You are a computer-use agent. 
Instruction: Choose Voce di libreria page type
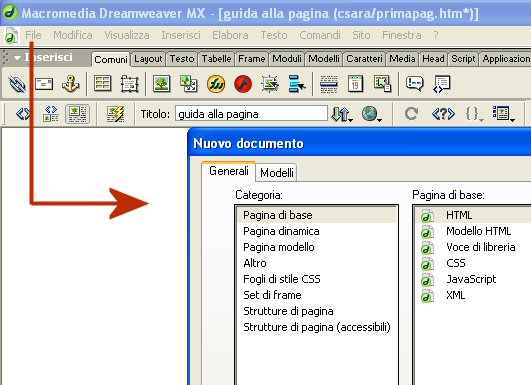point(473,247)
